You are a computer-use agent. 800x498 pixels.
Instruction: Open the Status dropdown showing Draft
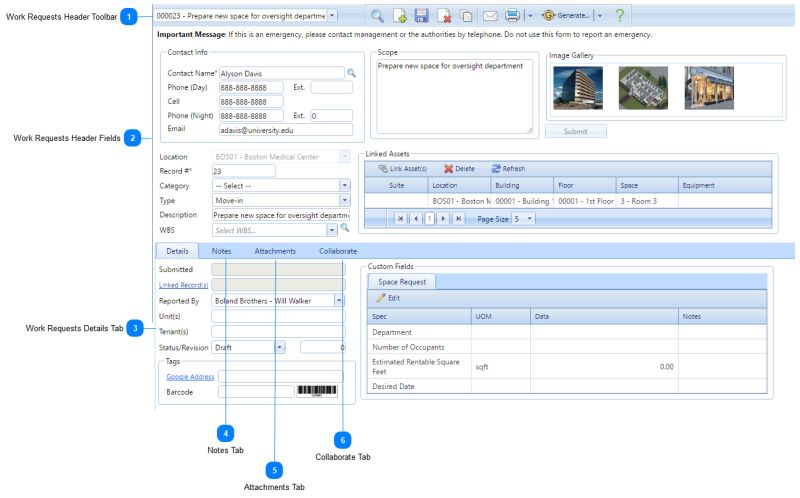tap(280, 347)
